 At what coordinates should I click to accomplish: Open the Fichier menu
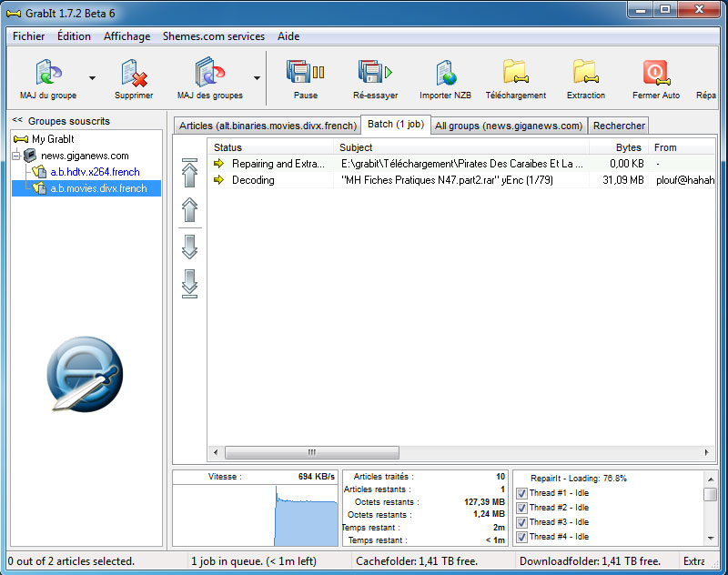click(29, 36)
